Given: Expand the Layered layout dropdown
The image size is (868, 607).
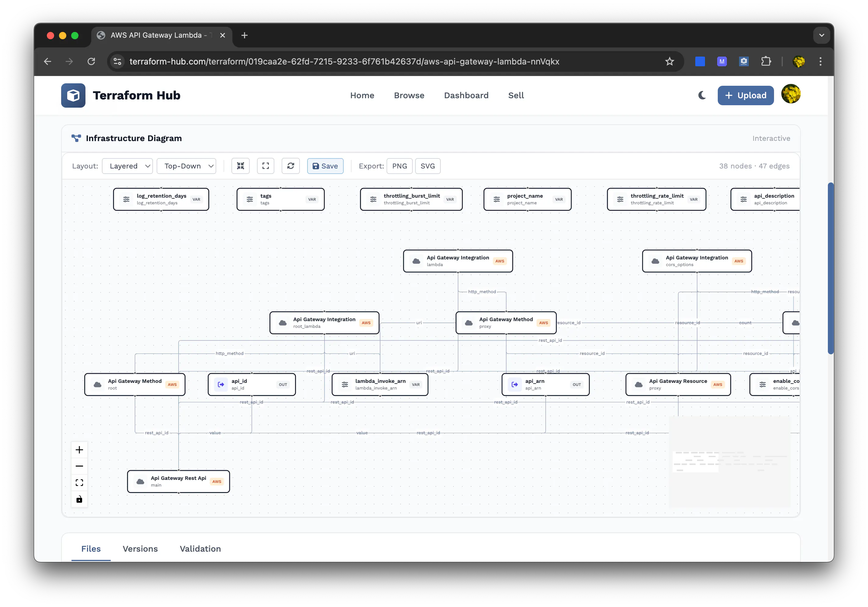Looking at the screenshot, I should (127, 166).
